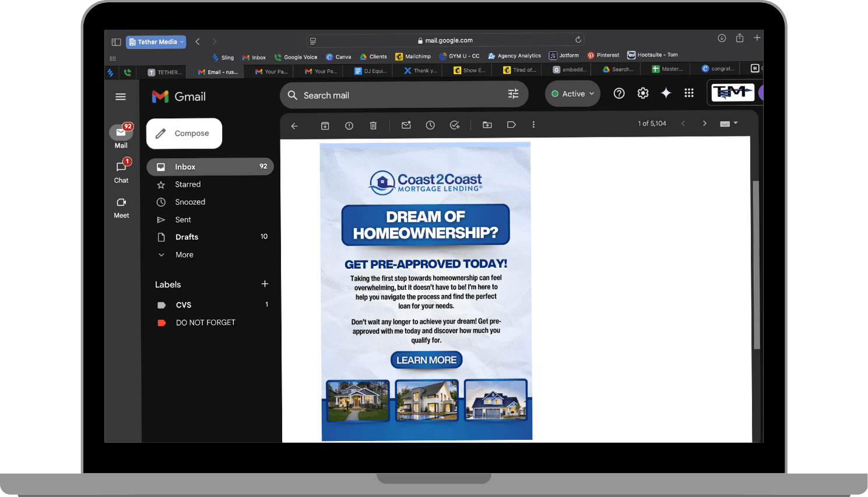
Task: Focus the Search mail field
Action: [x=404, y=94]
